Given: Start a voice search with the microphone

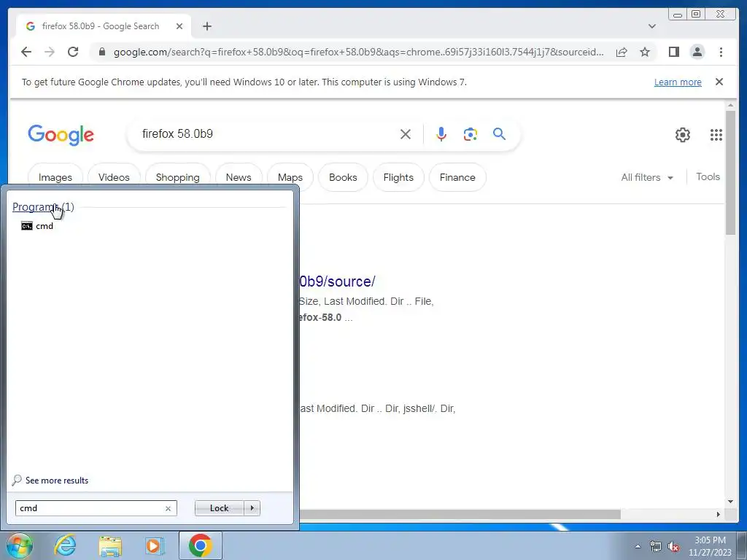Looking at the screenshot, I should coord(441,134).
